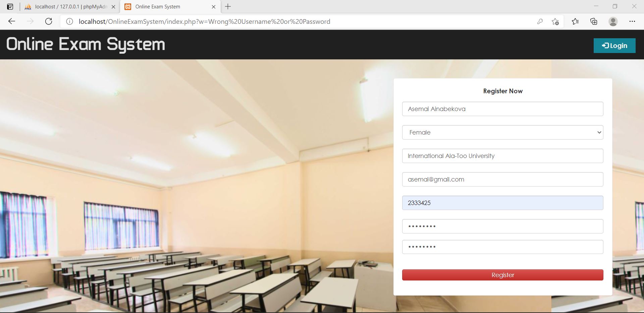Image resolution: width=644 pixels, height=313 pixels.
Task: Click the Register Now heading
Action: tap(503, 91)
